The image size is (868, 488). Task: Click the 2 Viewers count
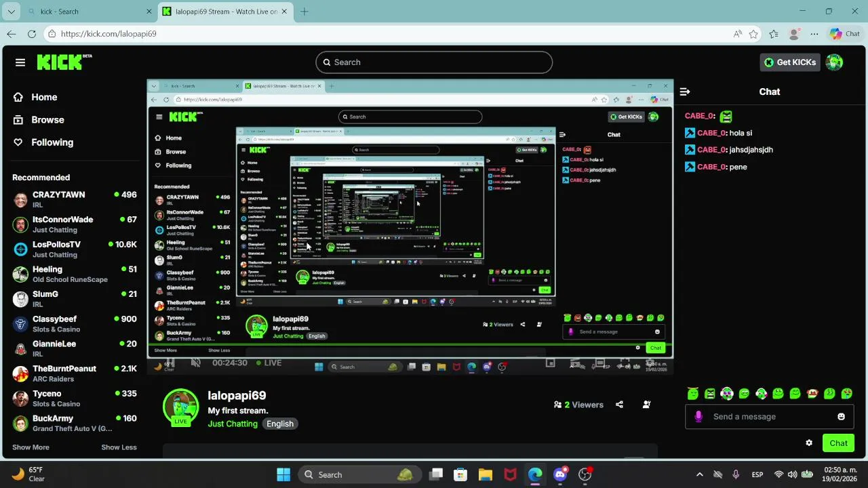(578, 405)
